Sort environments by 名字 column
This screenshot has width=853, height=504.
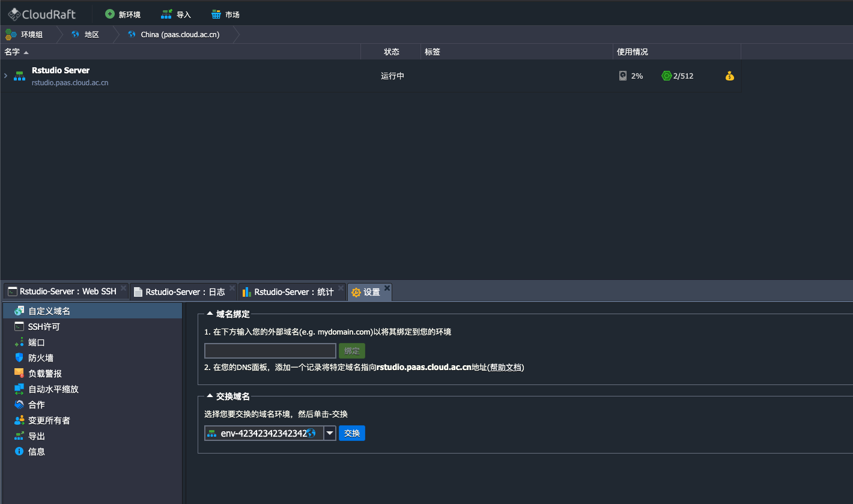click(x=180, y=52)
